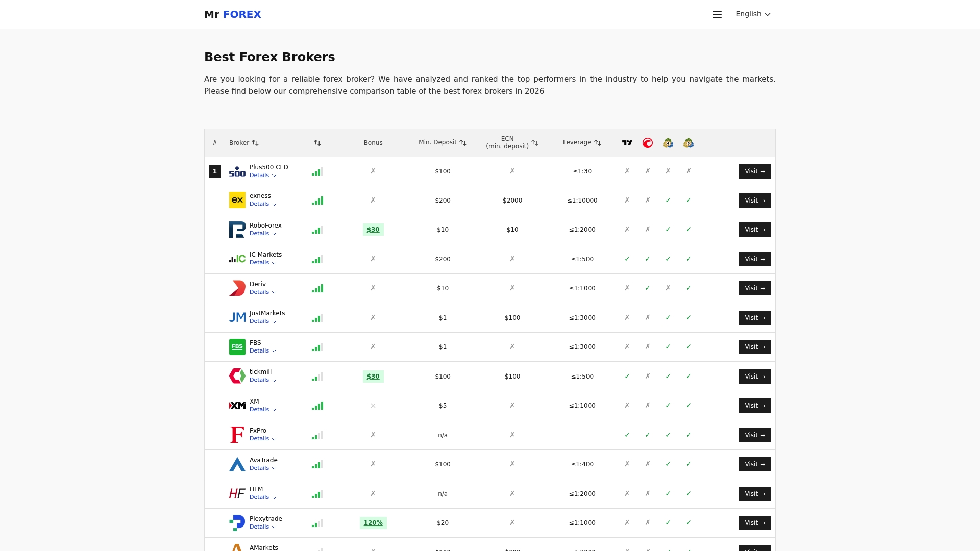
Task: Click the rating bar next to FBS
Action: (317, 347)
